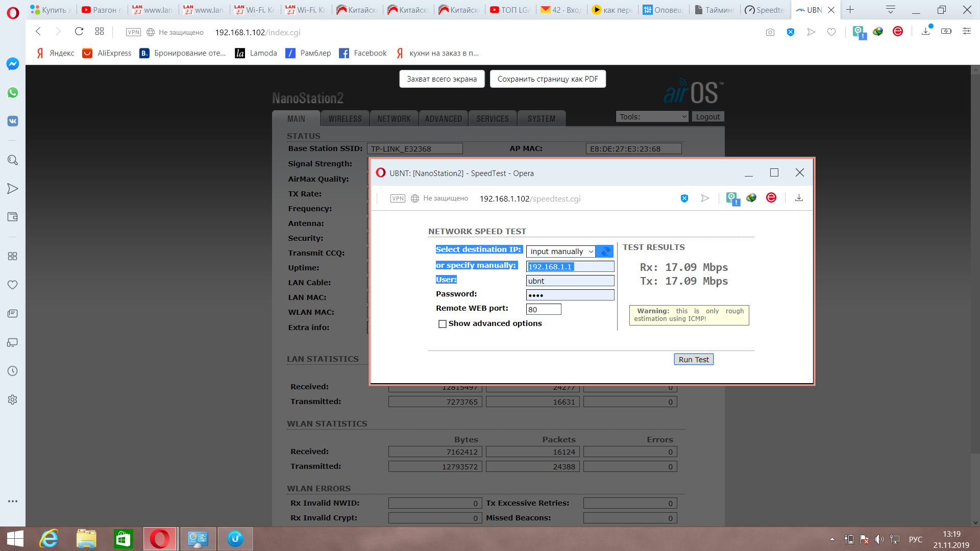Click red extension icon in SpeedTest popup
Image resolution: width=980 pixels, height=551 pixels.
click(771, 198)
